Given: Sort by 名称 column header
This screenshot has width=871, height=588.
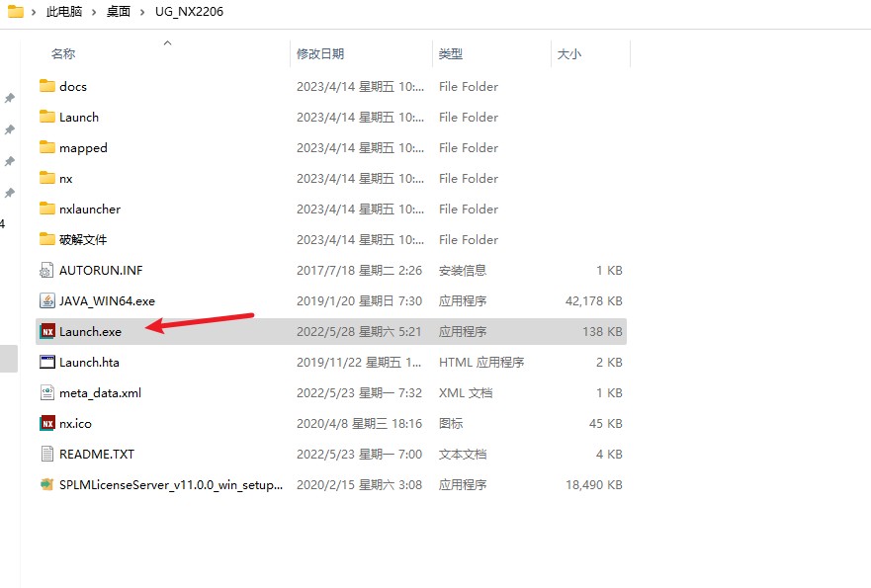Looking at the screenshot, I should 62,53.
